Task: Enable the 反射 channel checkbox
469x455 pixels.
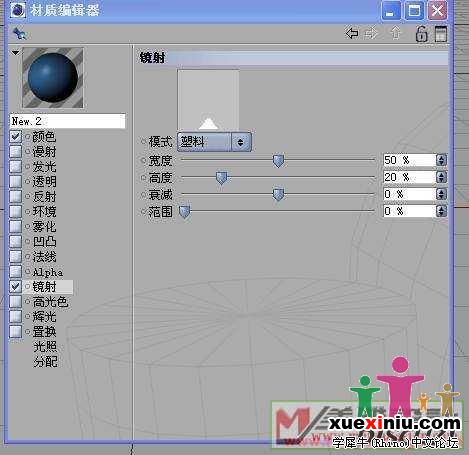Action: (x=16, y=196)
